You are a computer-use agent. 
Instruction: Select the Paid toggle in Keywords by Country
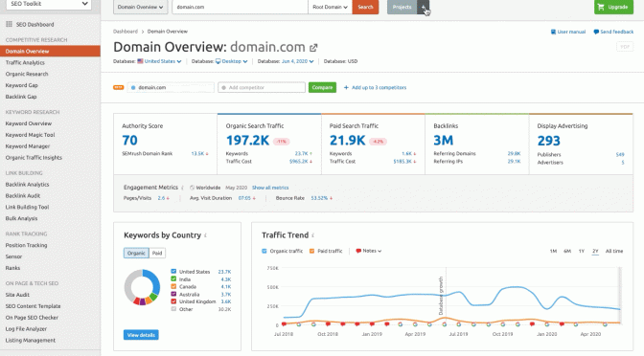[x=157, y=253]
